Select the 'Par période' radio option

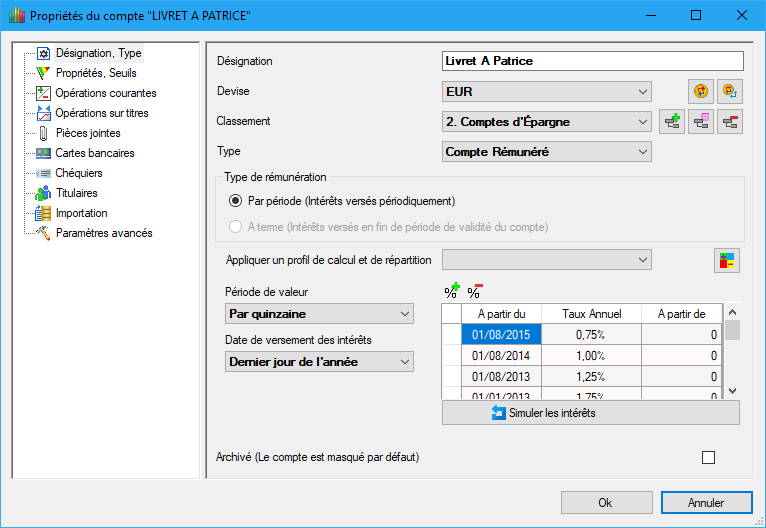point(236,200)
